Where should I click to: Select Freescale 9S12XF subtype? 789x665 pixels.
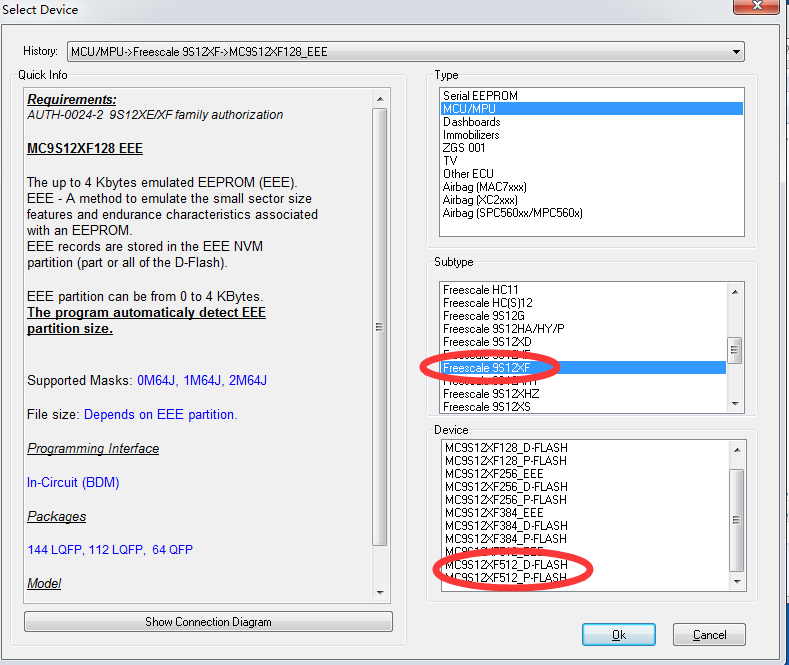(x=487, y=368)
